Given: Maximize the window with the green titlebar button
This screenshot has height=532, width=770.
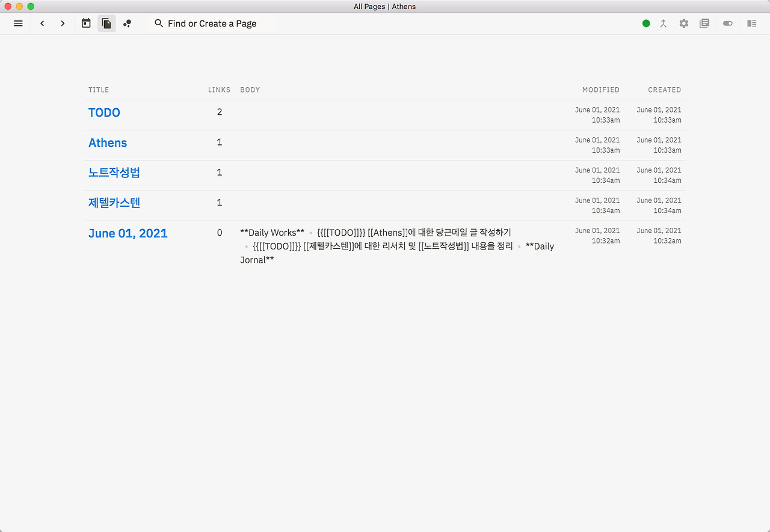Looking at the screenshot, I should [31, 6].
